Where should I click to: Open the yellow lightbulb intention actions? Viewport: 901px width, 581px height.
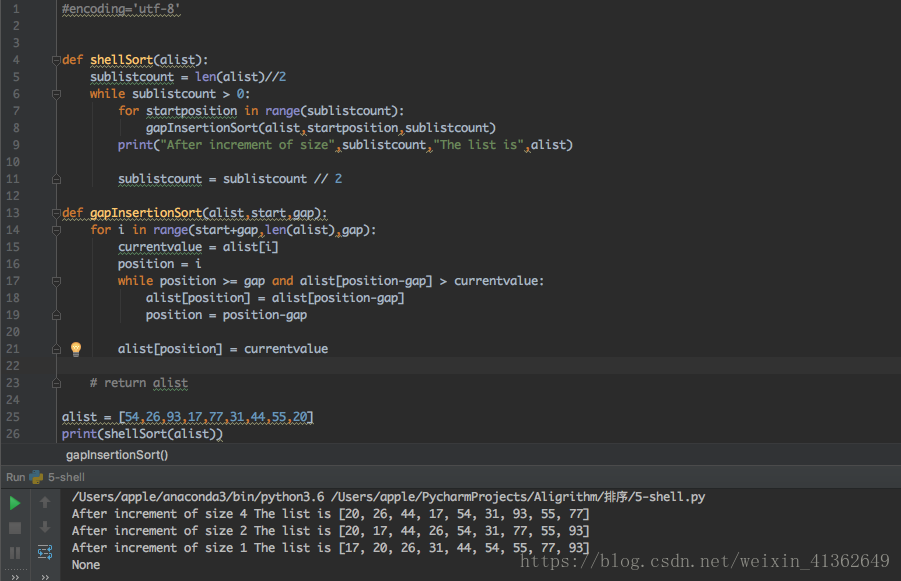(x=76, y=349)
